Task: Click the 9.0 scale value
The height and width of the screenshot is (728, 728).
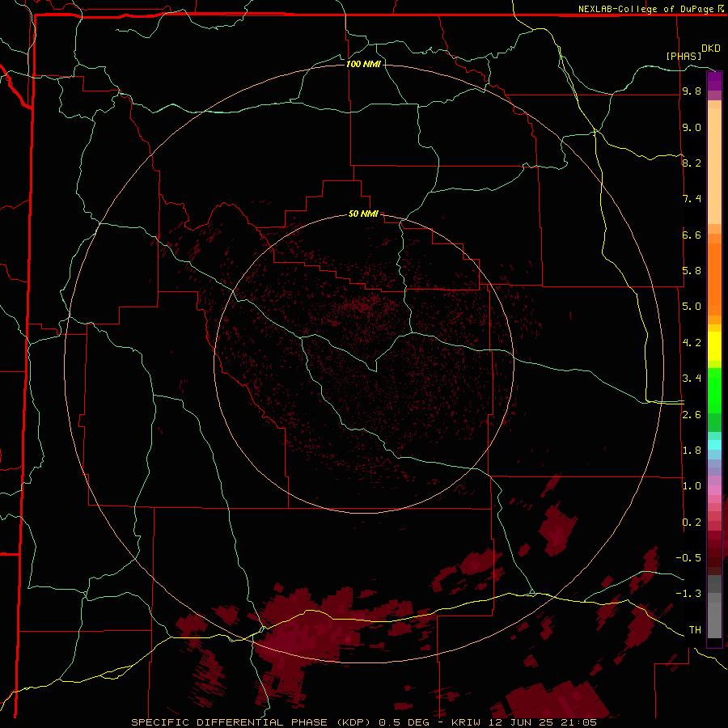Action: 692,127
